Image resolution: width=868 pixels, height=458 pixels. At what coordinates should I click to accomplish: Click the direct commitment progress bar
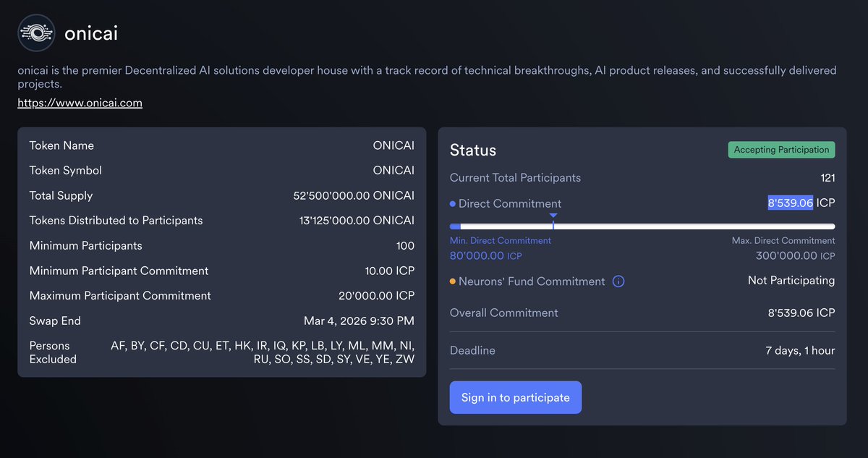coord(642,226)
